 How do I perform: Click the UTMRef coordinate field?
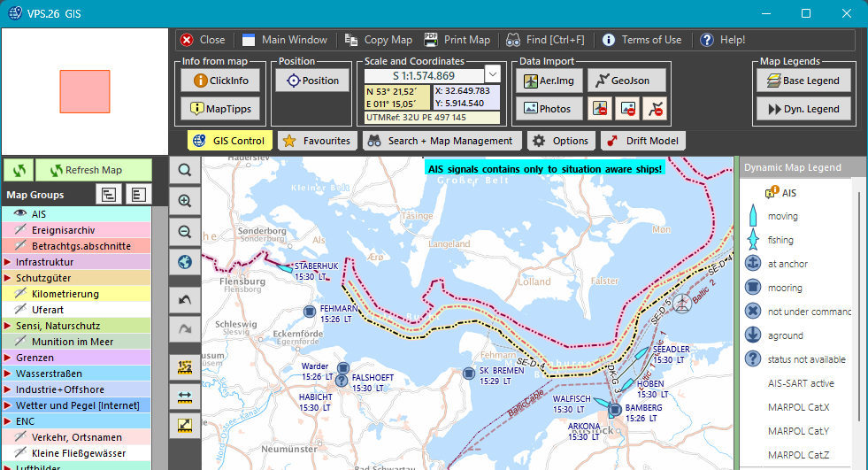[x=431, y=117]
